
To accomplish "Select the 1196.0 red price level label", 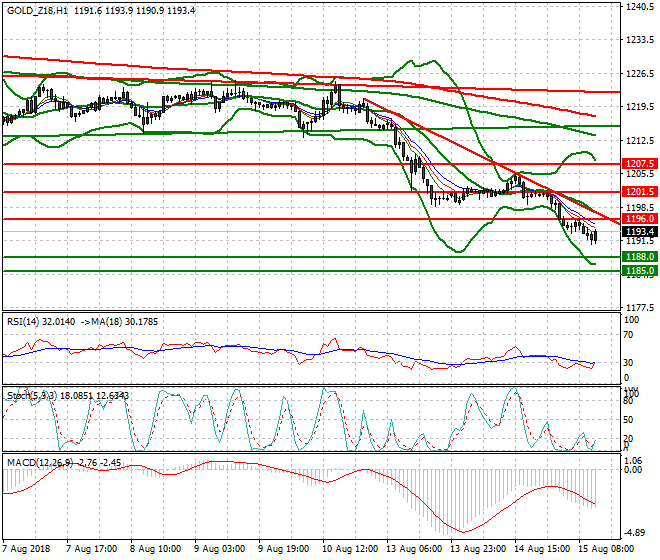I will click(640, 219).
